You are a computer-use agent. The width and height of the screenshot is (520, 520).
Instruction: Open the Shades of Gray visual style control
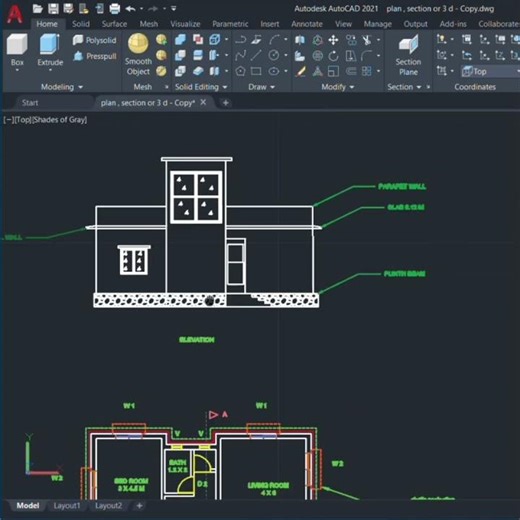point(59,120)
